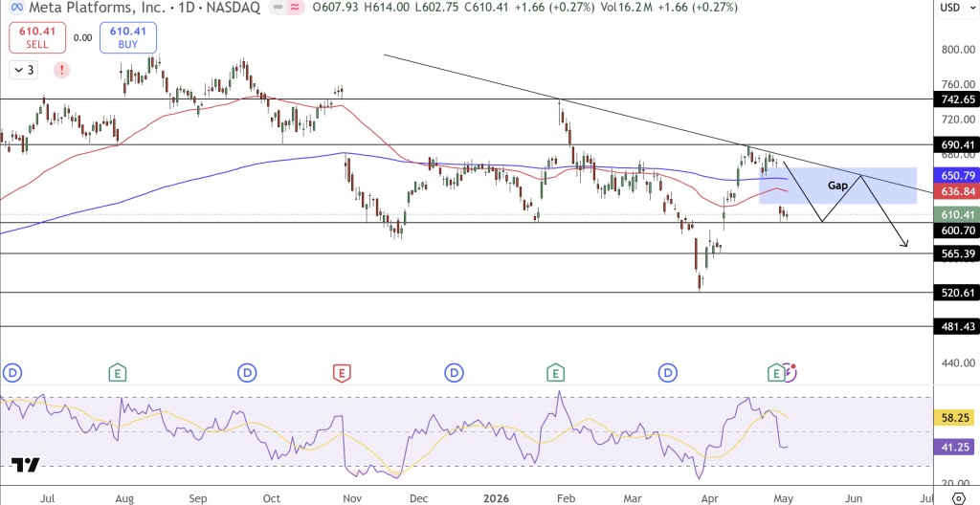Click the blue 650.79 moving average label
980x505 pixels.
point(956,175)
